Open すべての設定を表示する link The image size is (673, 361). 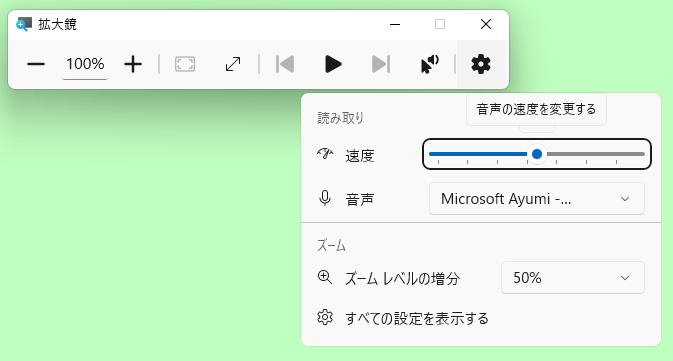pyautogui.click(x=417, y=319)
